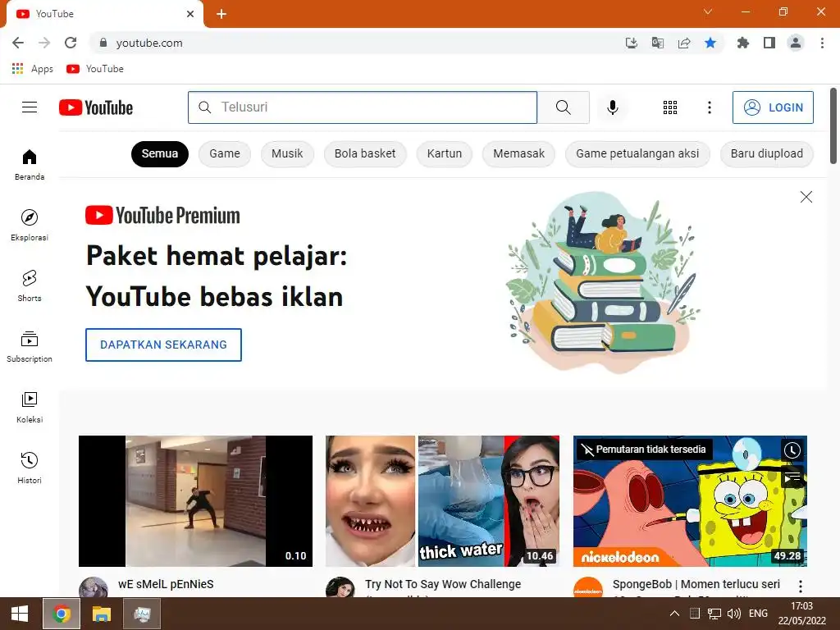Select the Kartun filter chip
The image size is (840, 630).
point(444,153)
